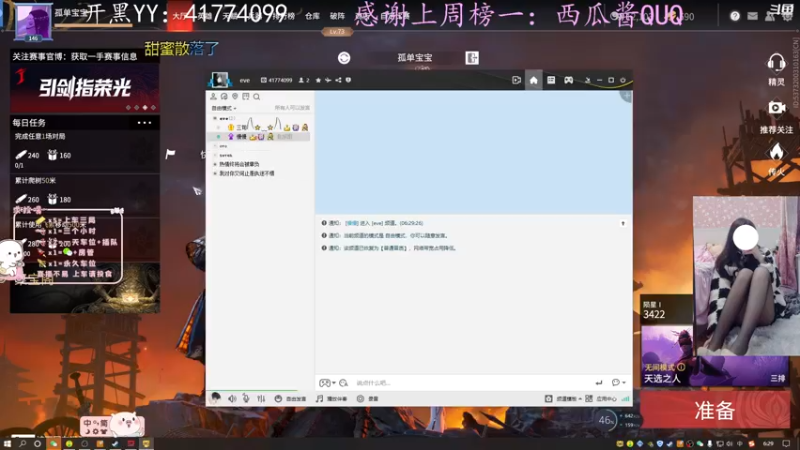Viewport: 800px width, 450px height.
Task: Open the channel ID 41774099 label
Action: (277, 80)
